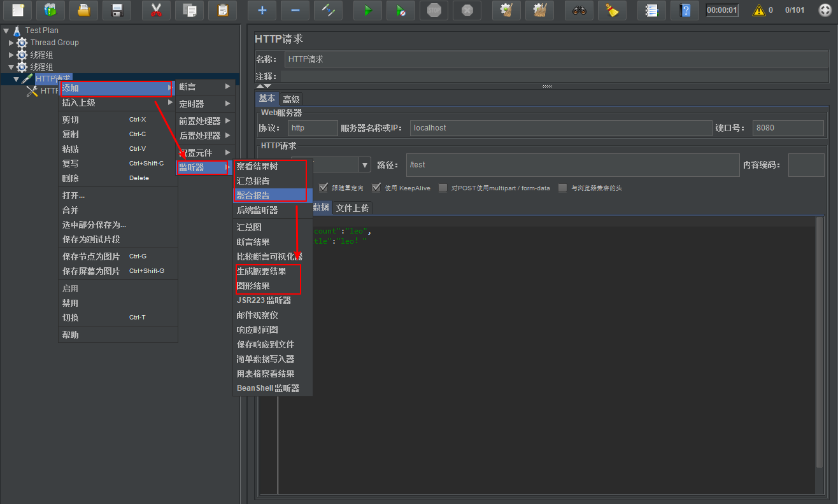The image size is (838, 504).
Task: Open 后置处理器 submenu
Action: point(205,136)
